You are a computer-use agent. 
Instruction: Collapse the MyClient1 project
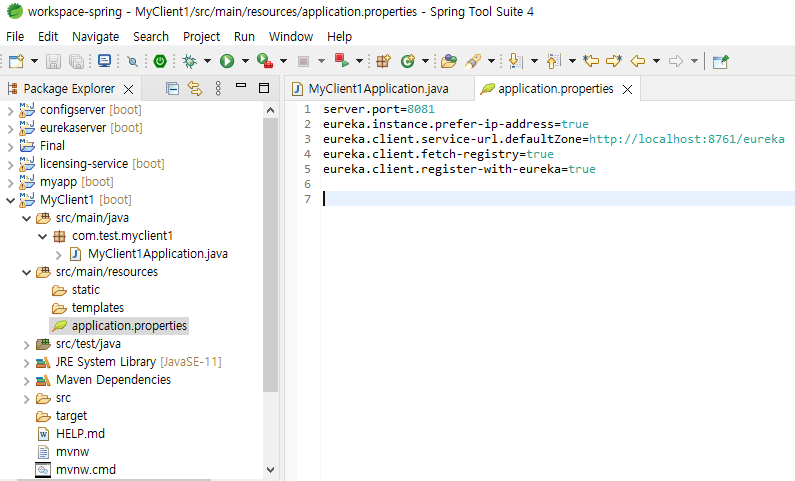[11, 200]
